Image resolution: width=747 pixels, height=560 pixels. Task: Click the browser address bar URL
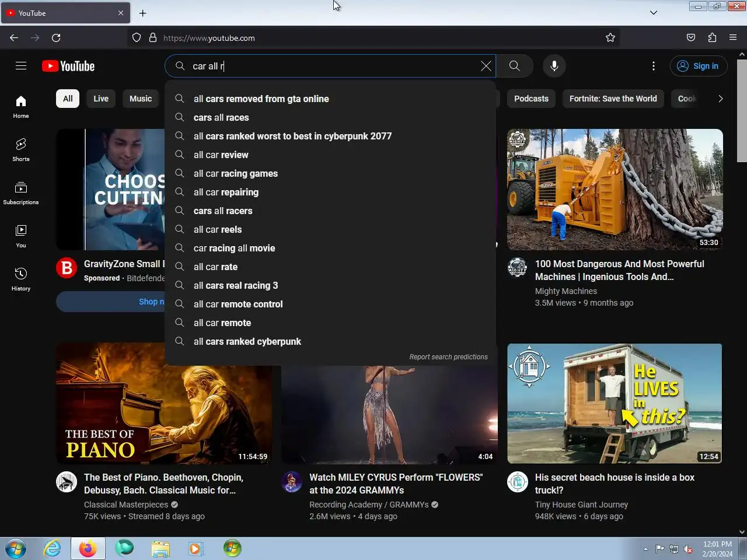[x=209, y=38]
